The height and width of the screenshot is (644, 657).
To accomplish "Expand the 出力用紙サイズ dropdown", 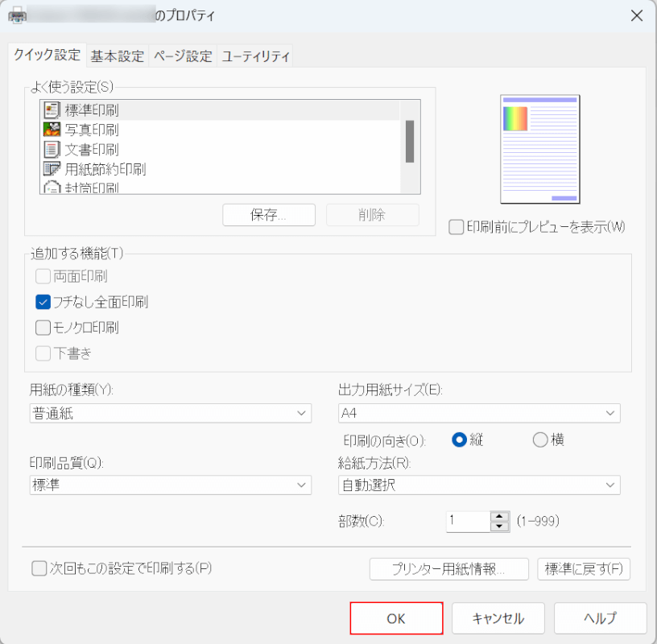I will pyautogui.click(x=479, y=414).
